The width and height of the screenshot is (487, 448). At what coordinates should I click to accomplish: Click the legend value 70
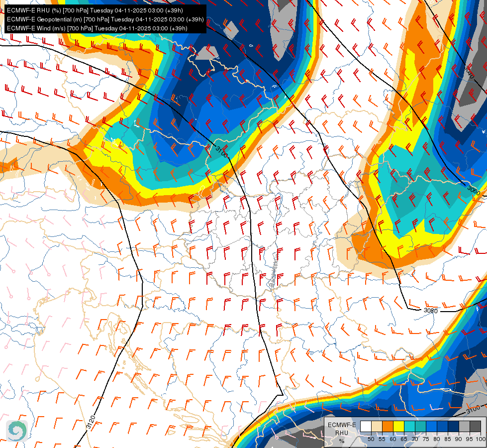coord(415,440)
